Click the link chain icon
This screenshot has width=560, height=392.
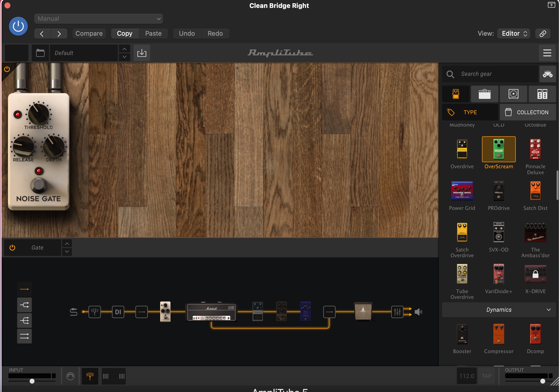pyautogui.click(x=543, y=34)
